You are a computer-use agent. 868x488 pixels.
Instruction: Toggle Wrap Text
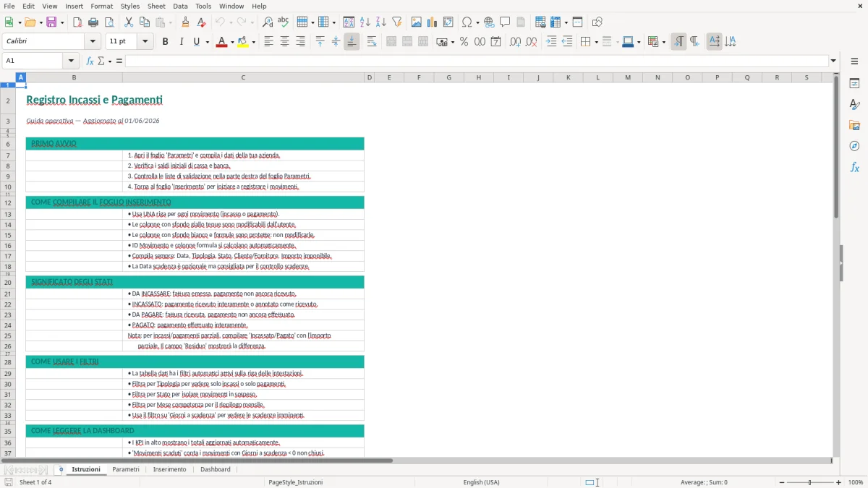click(x=372, y=42)
